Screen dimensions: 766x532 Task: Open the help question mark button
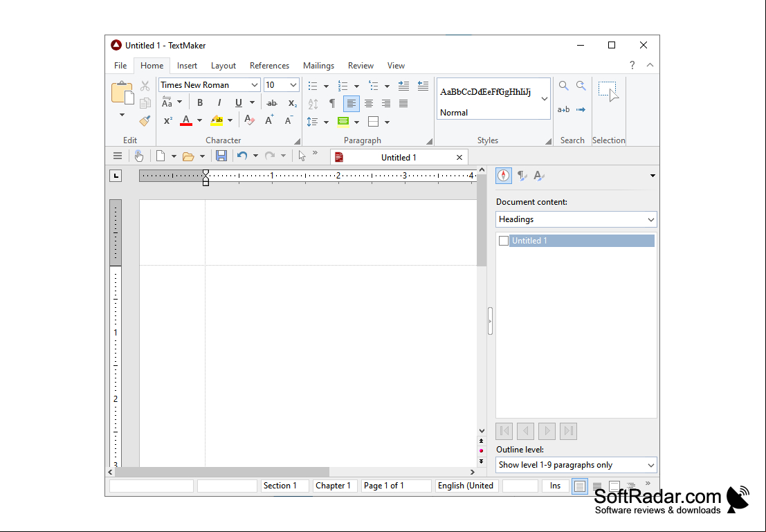(x=632, y=65)
